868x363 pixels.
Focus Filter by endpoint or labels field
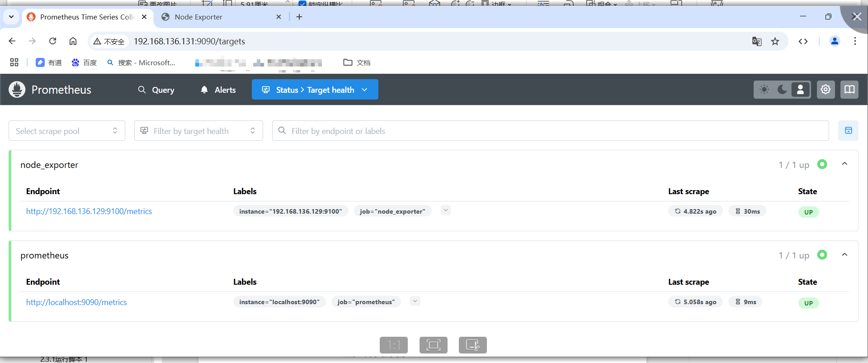[550, 131]
